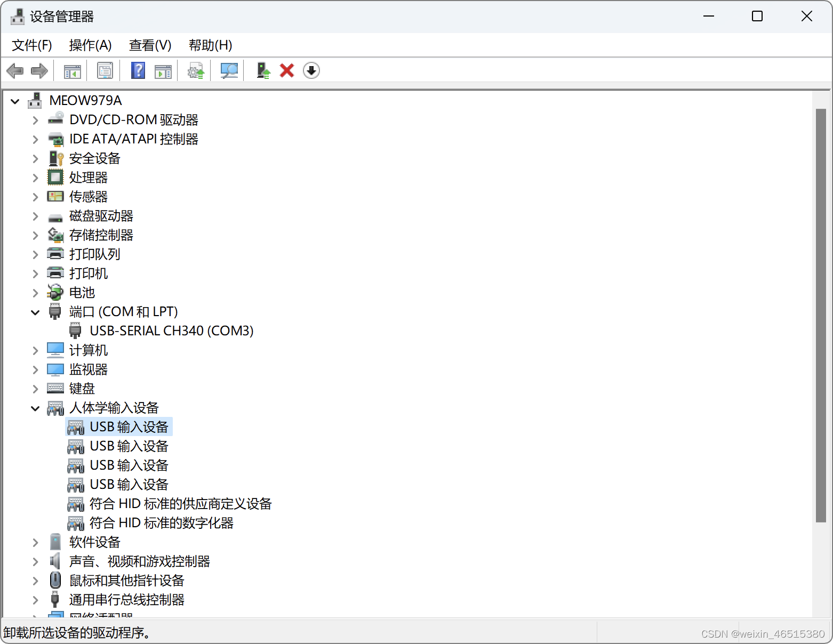Screen dimensions: 833x644
Task: Collapse the 端口 (COM 和 LPT) category
Action: (35, 311)
